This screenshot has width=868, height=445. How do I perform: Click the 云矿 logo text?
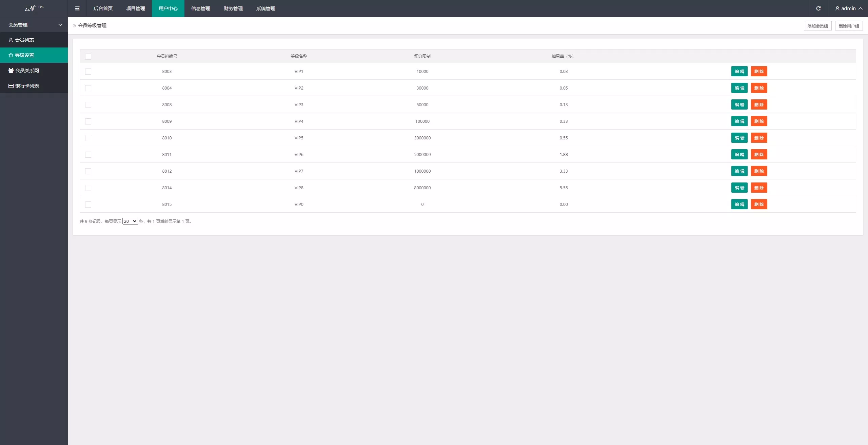coord(30,8)
